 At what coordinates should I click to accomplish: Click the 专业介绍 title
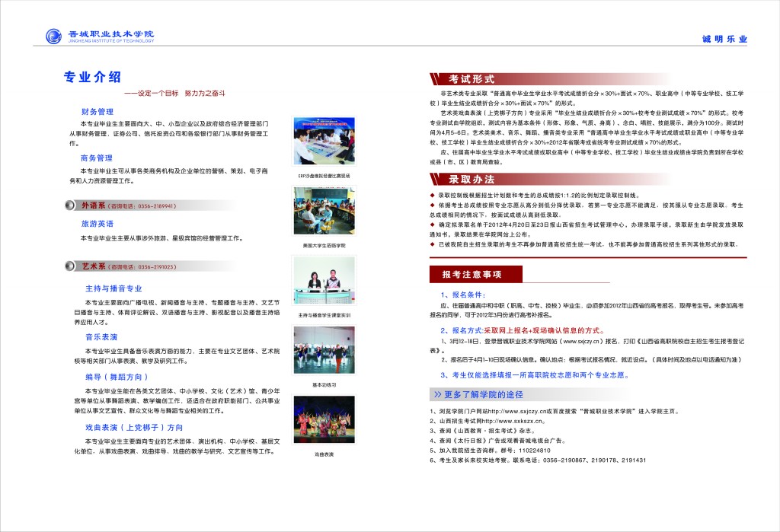click(x=92, y=77)
